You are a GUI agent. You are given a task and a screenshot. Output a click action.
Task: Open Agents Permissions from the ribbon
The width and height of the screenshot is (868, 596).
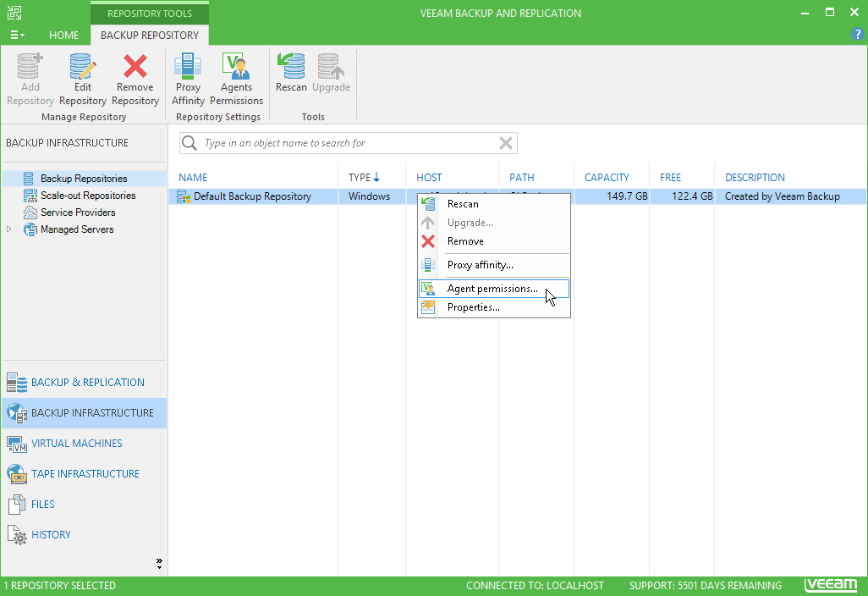click(x=236, y=80)
